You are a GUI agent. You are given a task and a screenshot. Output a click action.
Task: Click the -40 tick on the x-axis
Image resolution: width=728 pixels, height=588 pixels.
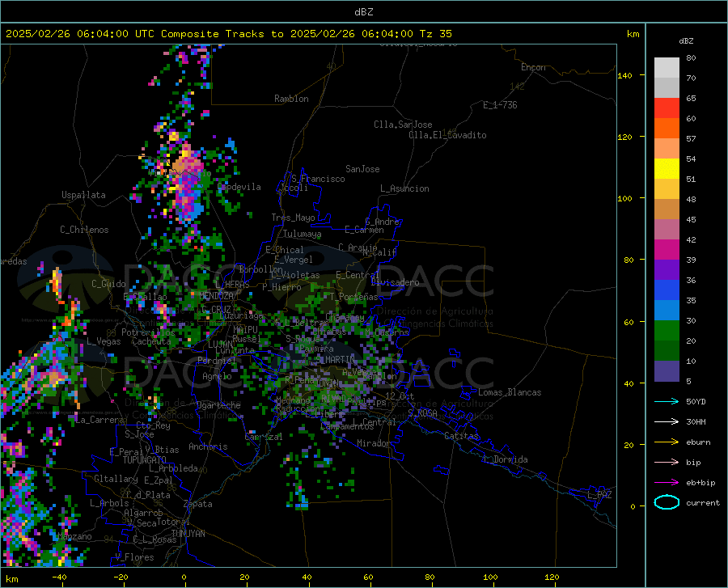[59, 577]
